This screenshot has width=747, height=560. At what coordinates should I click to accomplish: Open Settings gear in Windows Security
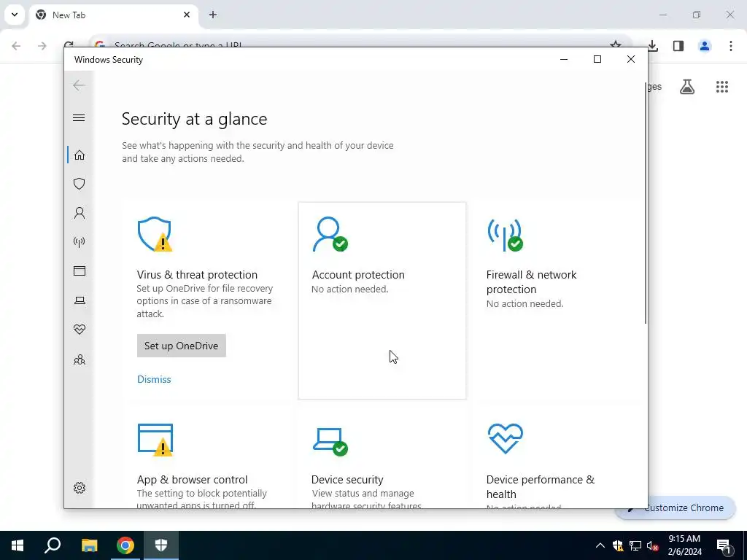(x=80, y=488)
